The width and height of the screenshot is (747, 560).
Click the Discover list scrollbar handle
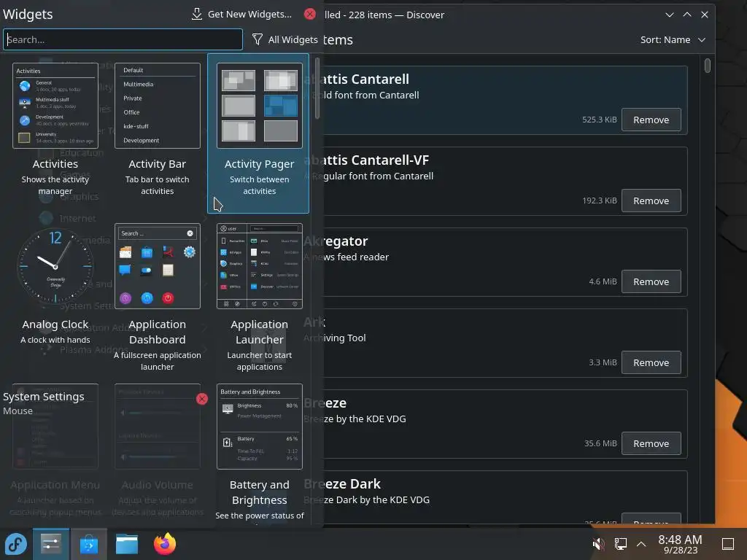click(708, 66)
